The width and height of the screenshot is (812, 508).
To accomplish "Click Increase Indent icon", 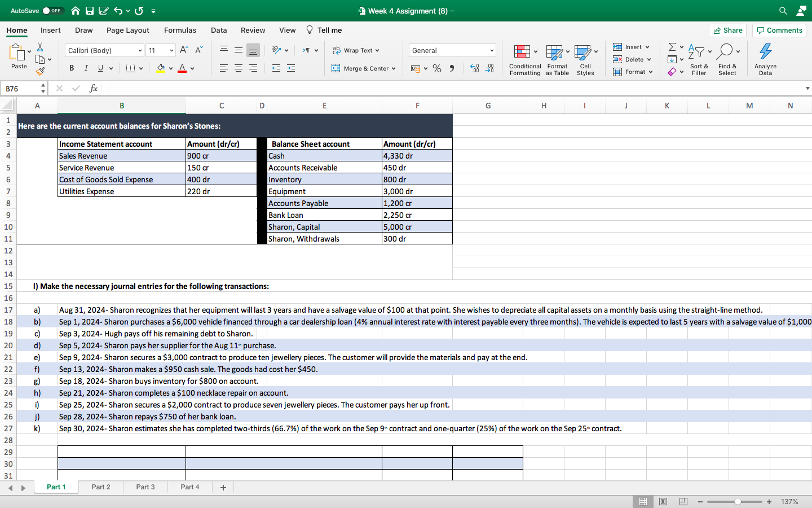I will [x=291, y=68].
